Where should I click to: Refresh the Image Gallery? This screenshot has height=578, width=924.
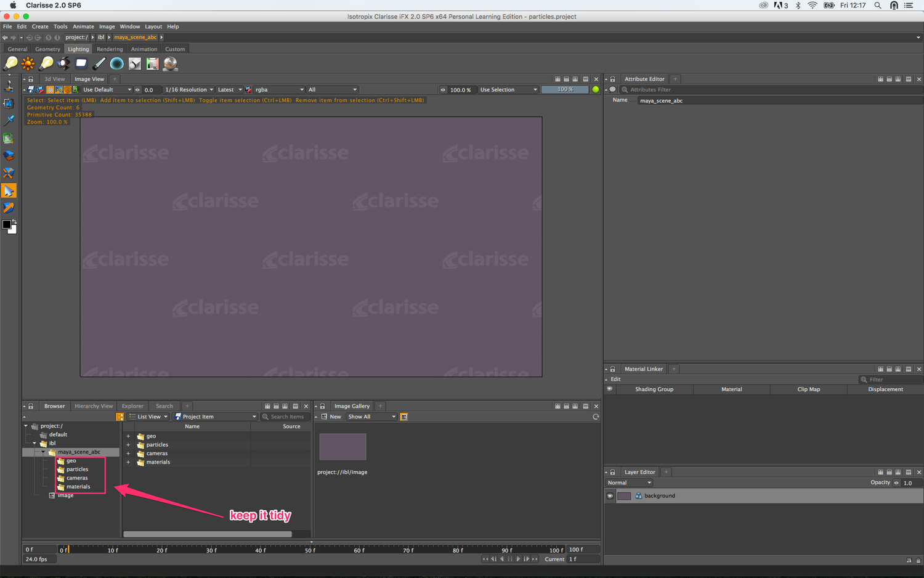click(x=596, y=417)
